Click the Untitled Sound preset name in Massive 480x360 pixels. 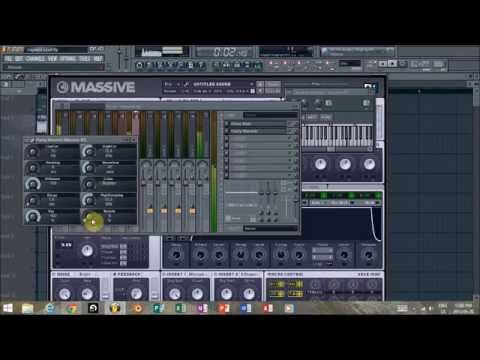pyautogui.click(x=212, y=84)
